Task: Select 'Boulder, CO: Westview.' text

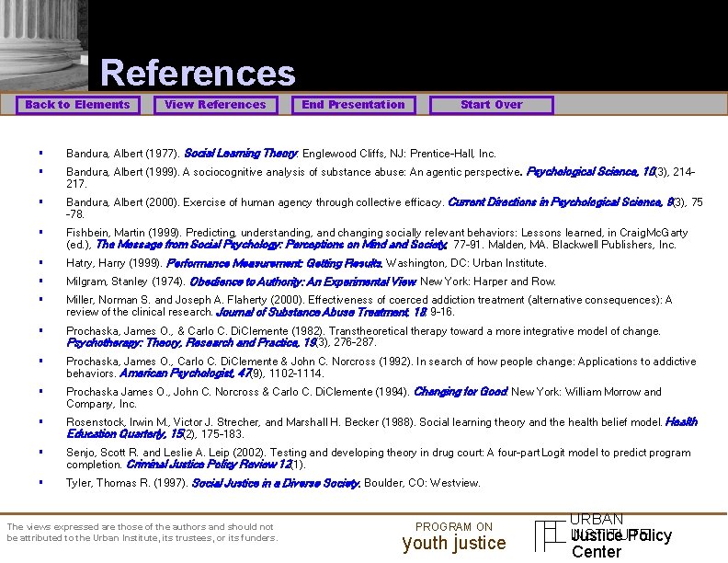Action: tap(422, 483)
